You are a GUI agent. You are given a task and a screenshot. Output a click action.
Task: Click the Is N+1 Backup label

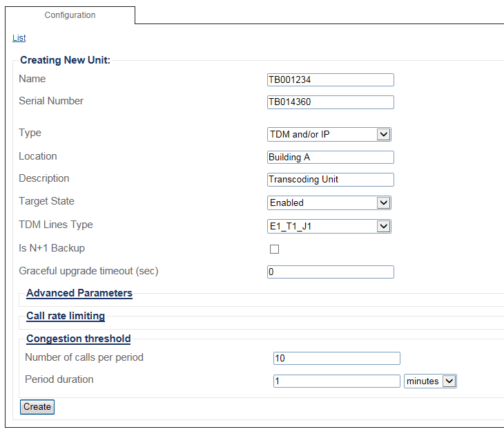tap(52, 248)
